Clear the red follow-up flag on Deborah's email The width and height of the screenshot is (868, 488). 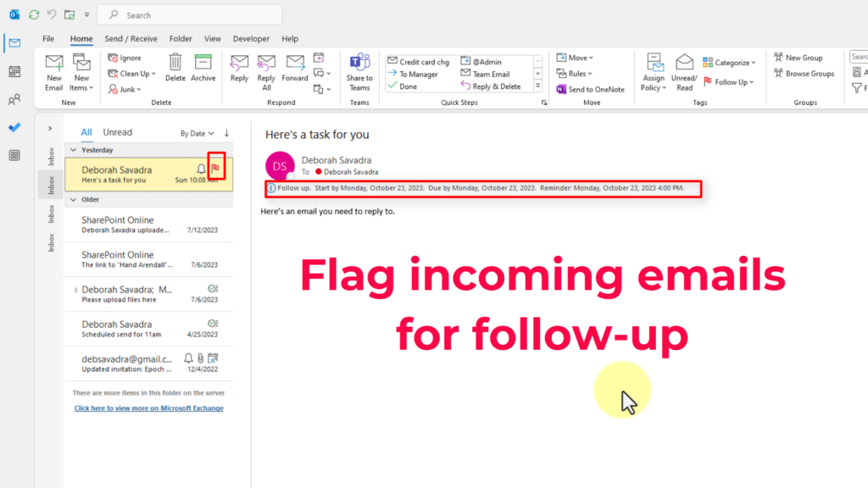pos(215,168)
